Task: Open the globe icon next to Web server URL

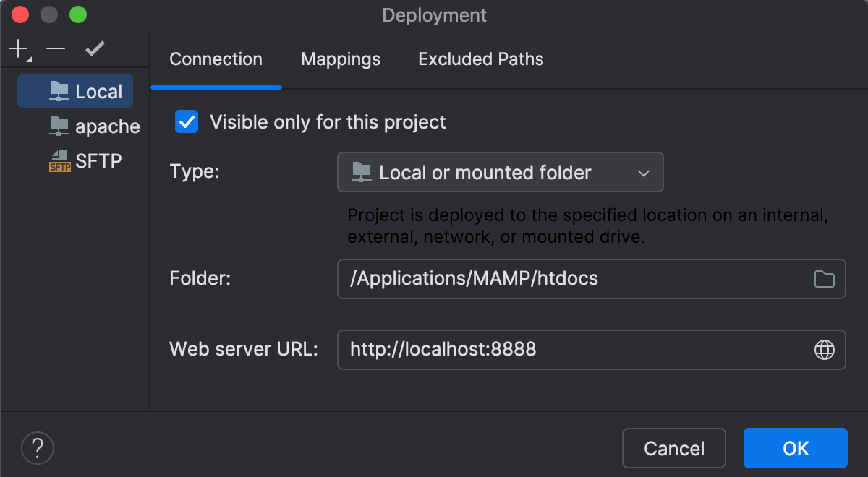Action: [x=824, y=350]
